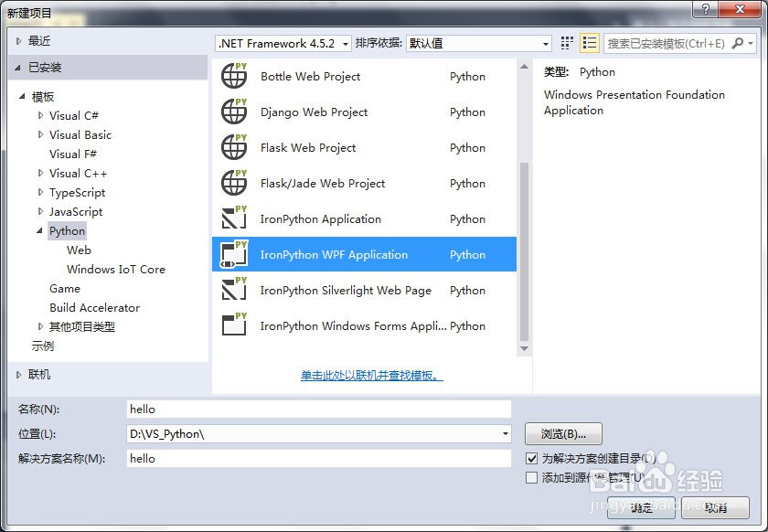768x532 pixels.
Task: Select the IronPython Application template icon
Action: click(x=234, y=218)
